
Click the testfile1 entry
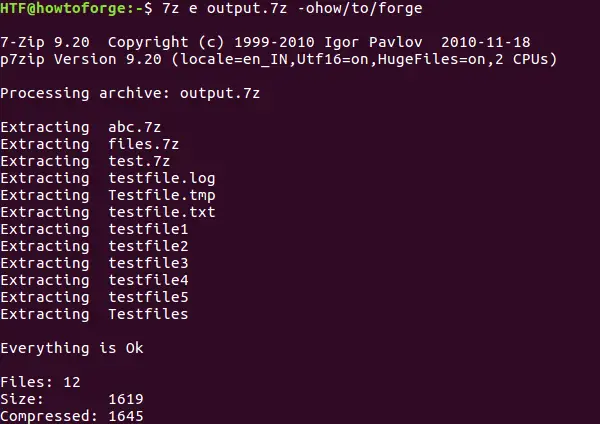tap(148, 229)
